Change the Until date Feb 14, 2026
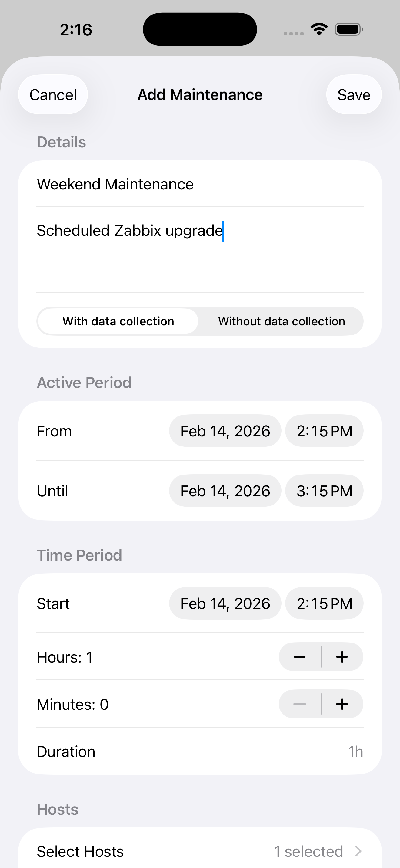400x868 pixels. (x=225, y=491)
